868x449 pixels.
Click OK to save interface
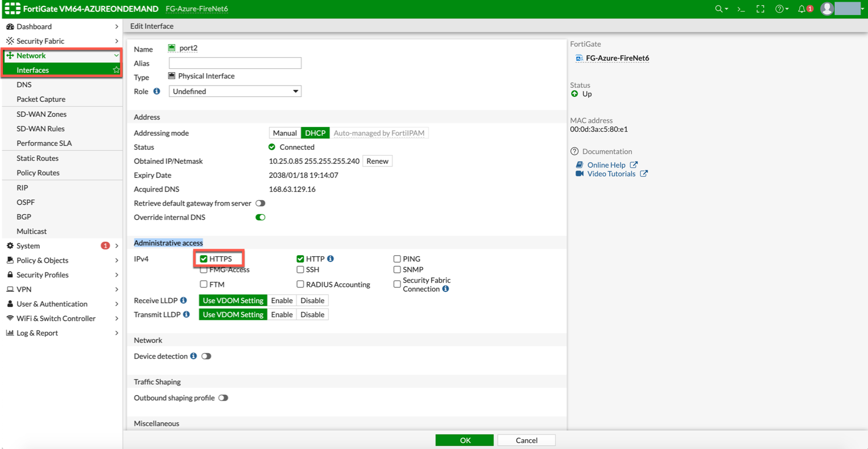pos(465,440)
